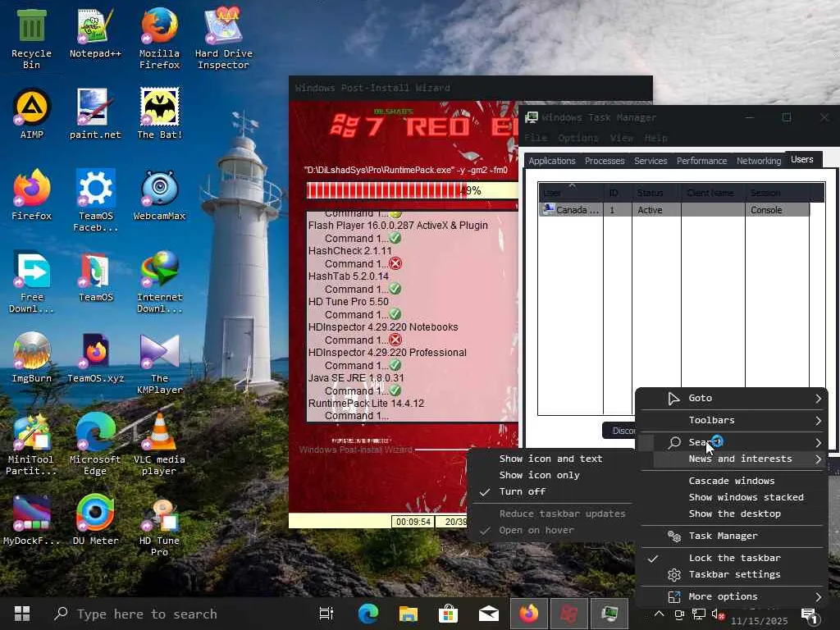Open the Mozilla Firefox desktop shortcut
The image size is (840, 630).
(x=159, y=39)
